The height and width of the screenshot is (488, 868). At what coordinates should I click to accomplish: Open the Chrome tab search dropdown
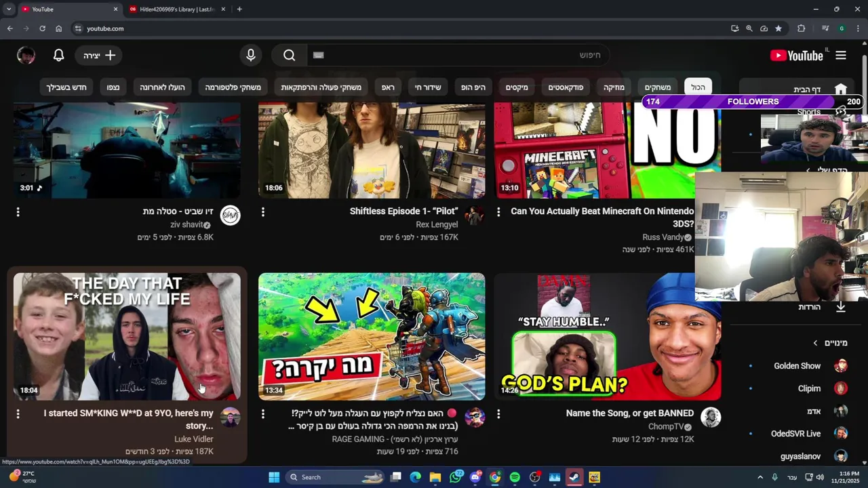click(x=9, y=9)
